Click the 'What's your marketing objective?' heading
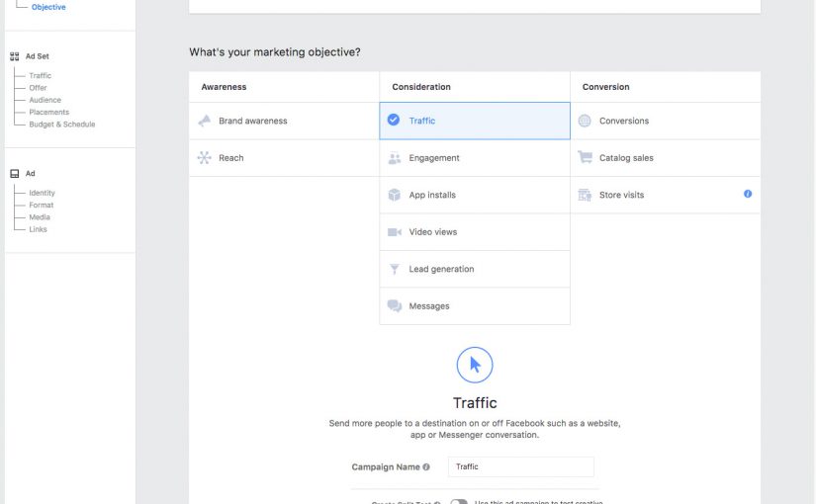This screenshot has height=504, width=816. 275,52
